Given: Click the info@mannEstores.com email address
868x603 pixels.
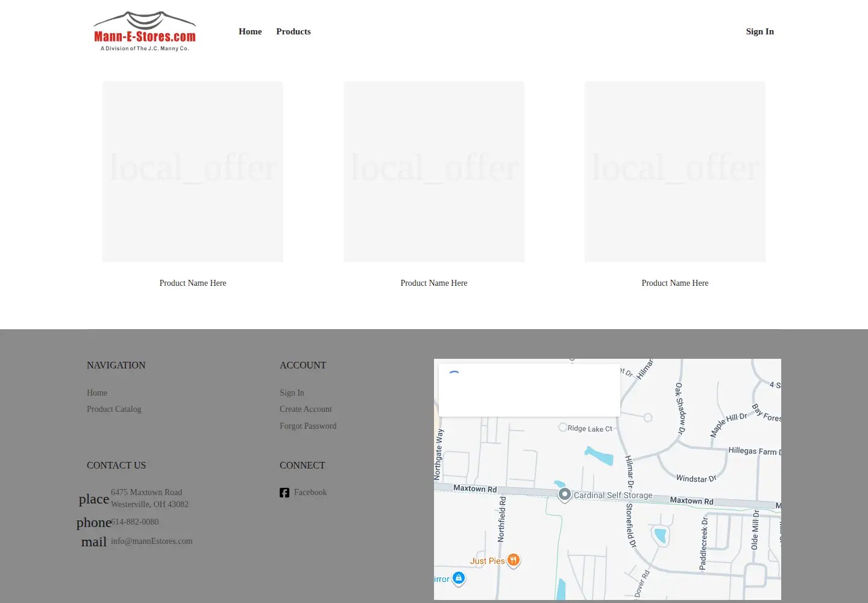Looking at the screenshot, I should (152, 541).
